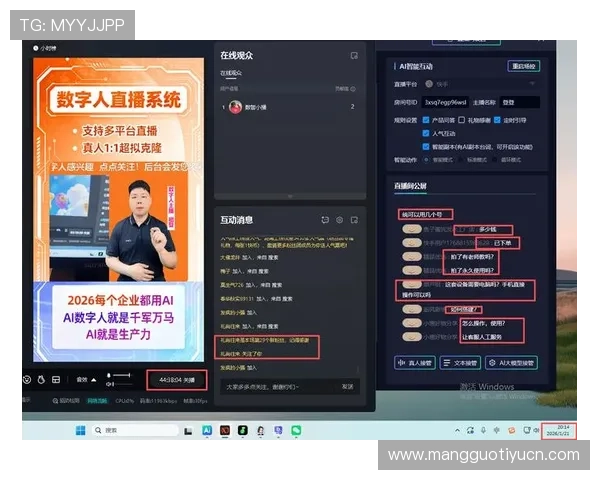Click avatar beside 怎么操作，使用? comment
The width and height of the screenshot is (600, 480).
[412, 323]
